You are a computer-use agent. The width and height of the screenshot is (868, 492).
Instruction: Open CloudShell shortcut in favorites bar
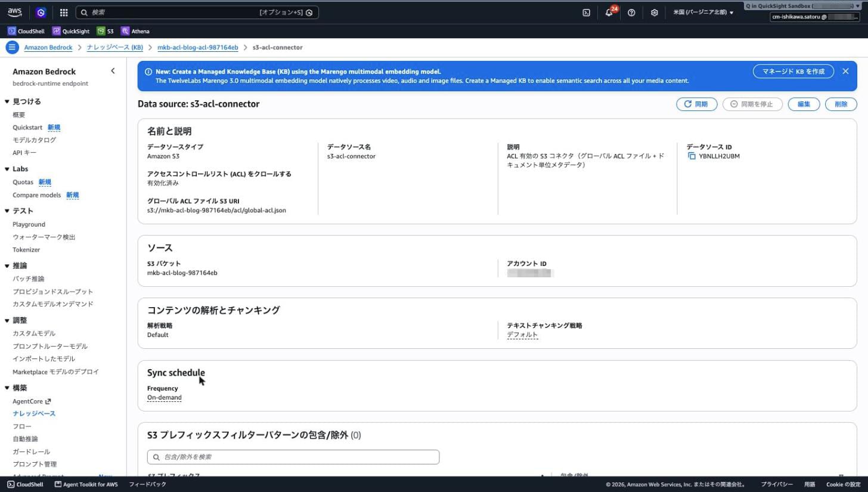26,31
